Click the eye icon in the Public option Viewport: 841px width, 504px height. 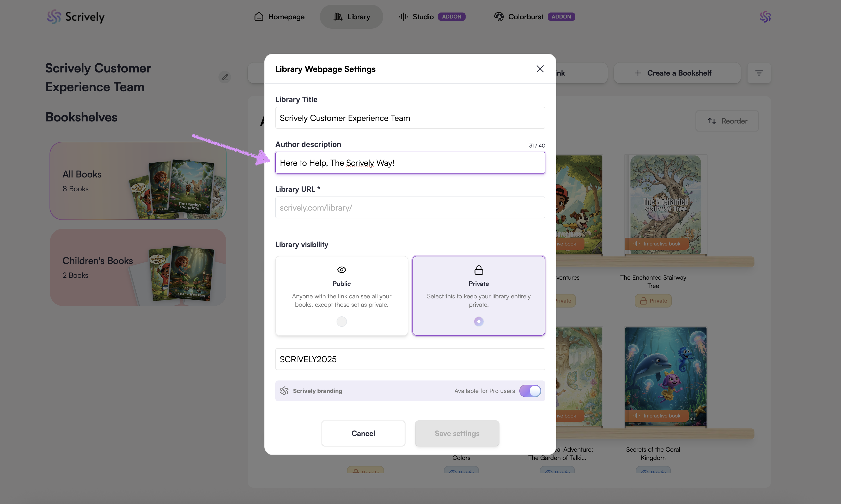(341, 270)
